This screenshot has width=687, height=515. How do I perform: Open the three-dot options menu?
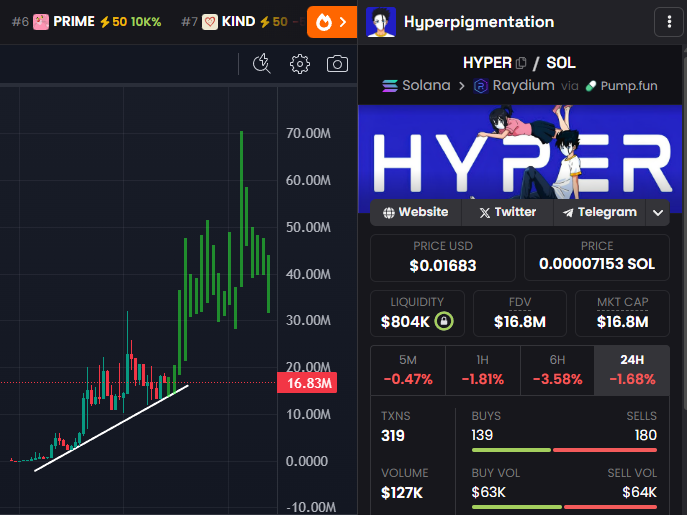pos(669,22)
